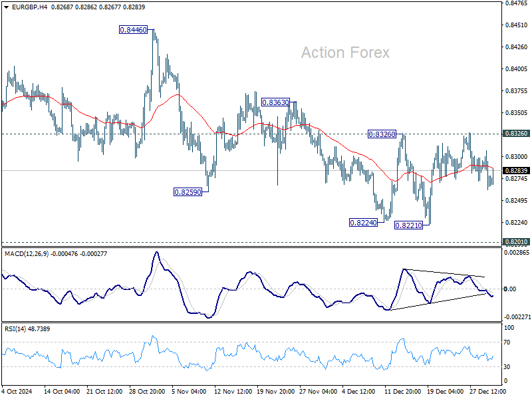This screenshot has height=399, width=532.
Task: Click the 0.83000 price axis value
Action: tap(517, 157)
